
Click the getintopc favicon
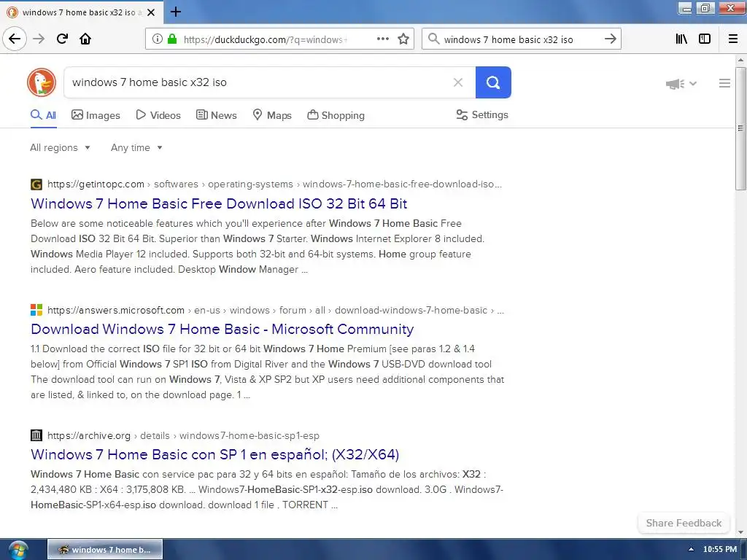point(36,184)
